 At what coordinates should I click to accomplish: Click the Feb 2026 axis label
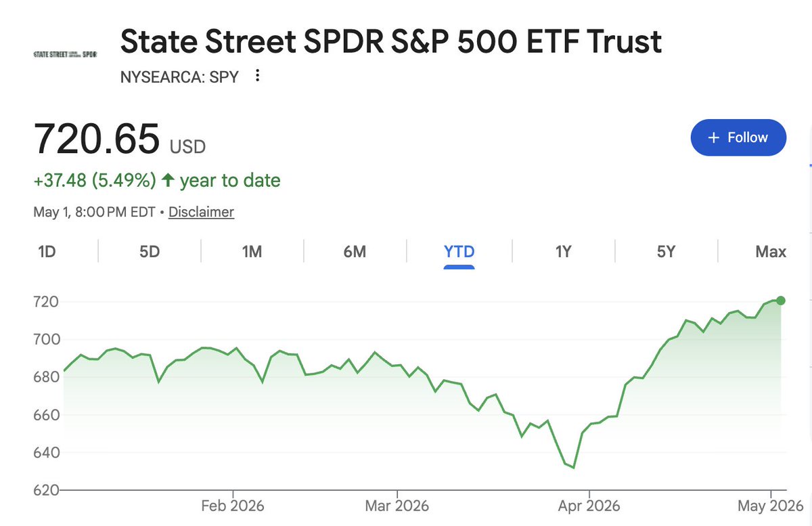click(x=233, y=506)
